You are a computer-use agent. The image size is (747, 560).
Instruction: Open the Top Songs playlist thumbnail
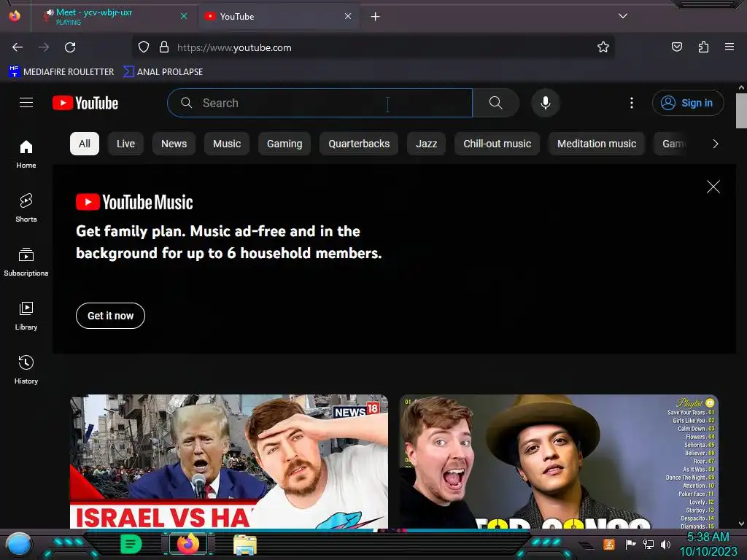click(559, 462)
